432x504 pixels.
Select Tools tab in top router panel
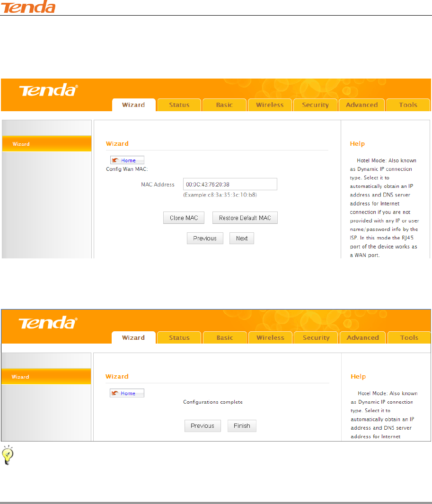pyautogui.click(x=408, y=105)
